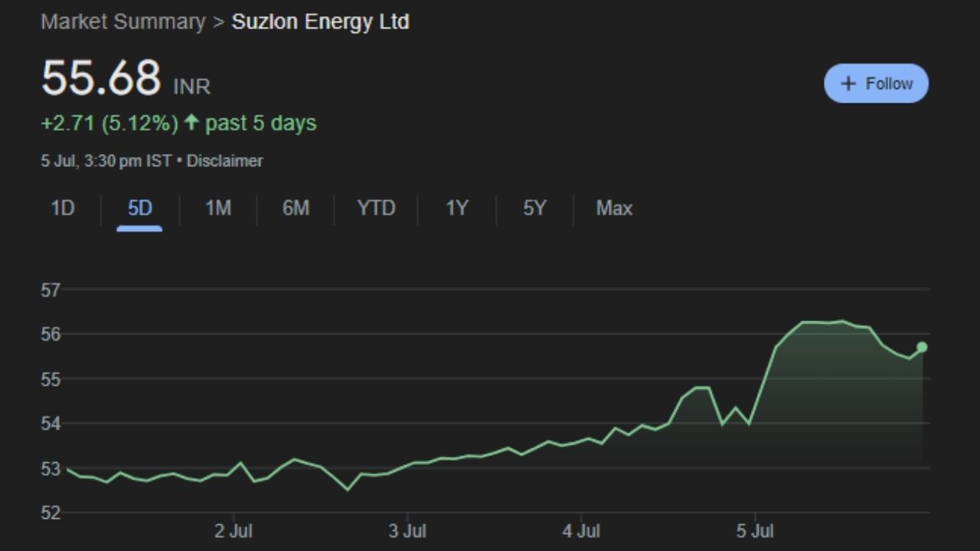Click the plus icon in Follow

coord(848,83)
